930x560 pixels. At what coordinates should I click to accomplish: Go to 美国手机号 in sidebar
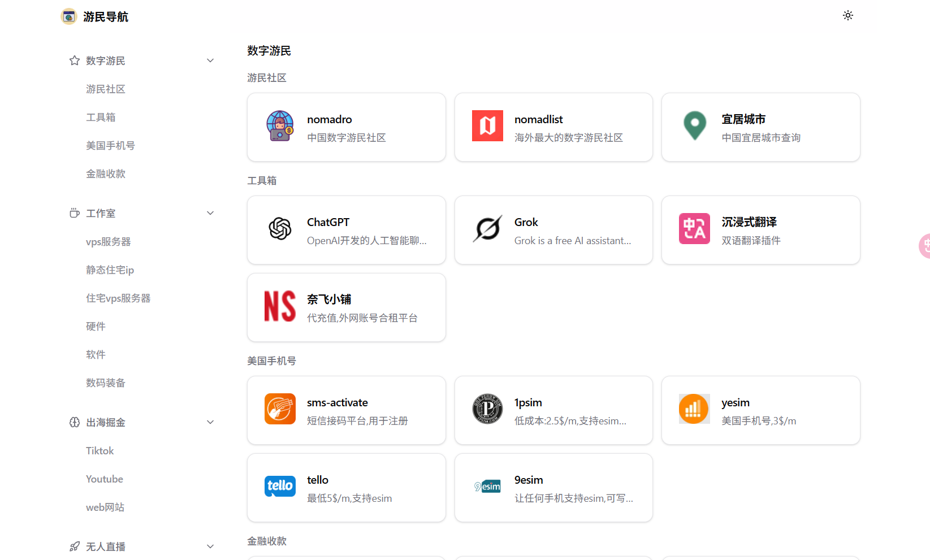110,146
